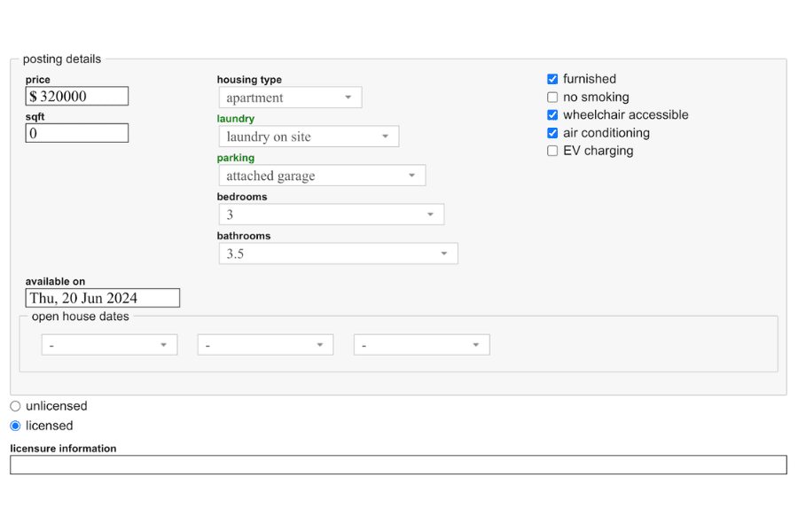The image size is (798, 532).
Task: Click the green laundry label
Action: (236, 119)
